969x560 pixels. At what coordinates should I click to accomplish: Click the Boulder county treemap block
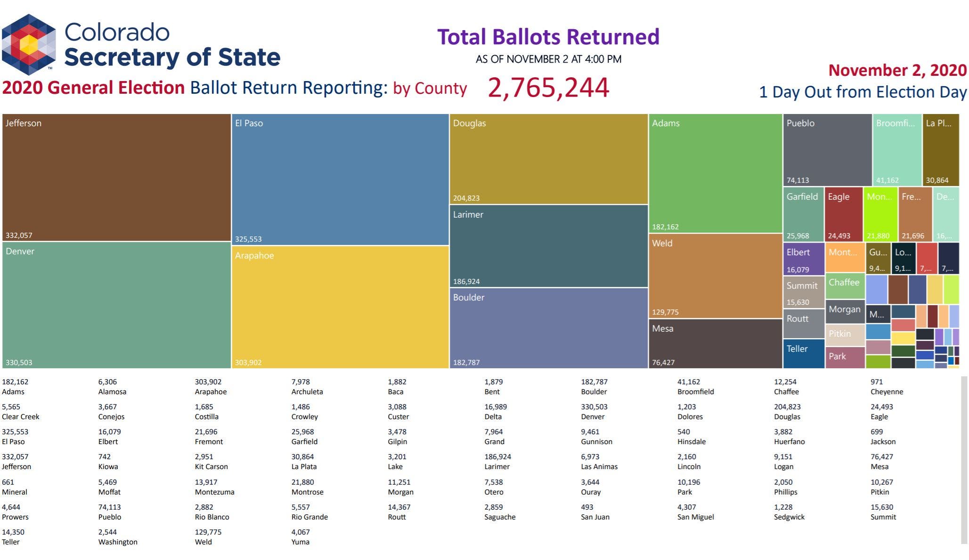pos(548,328)
